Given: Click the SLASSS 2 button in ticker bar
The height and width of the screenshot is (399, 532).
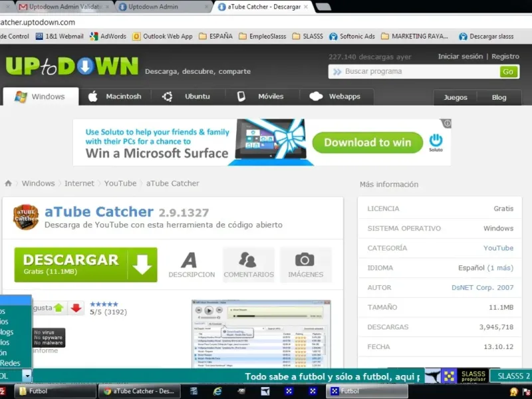Looking at the screenshot, I should 511,376.
